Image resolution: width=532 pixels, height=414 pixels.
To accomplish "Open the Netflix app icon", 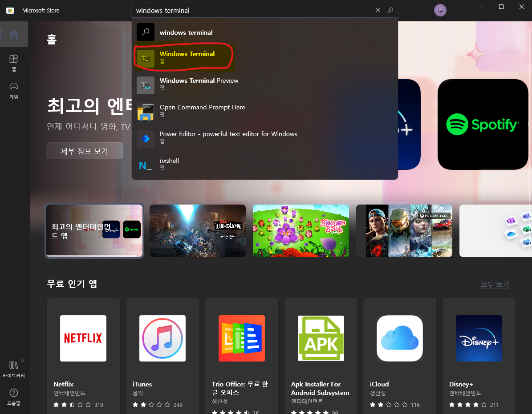I will (x=83, y=338).
